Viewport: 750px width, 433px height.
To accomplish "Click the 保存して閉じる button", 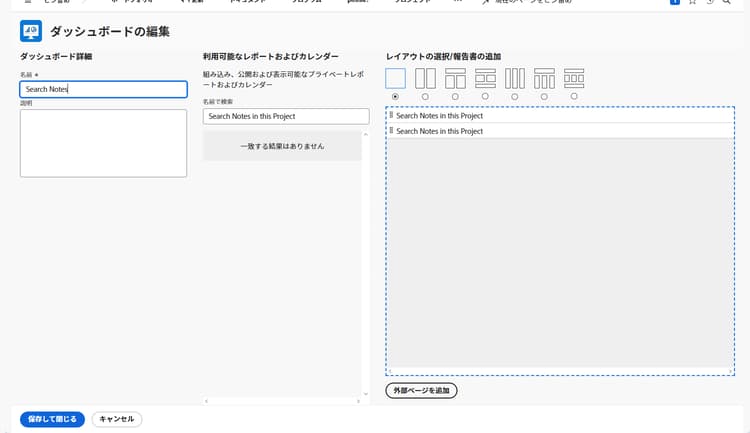I will coord(52,419).
